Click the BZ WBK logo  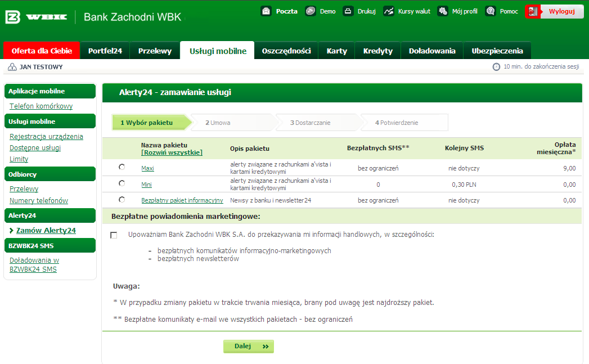pos(37,17)
